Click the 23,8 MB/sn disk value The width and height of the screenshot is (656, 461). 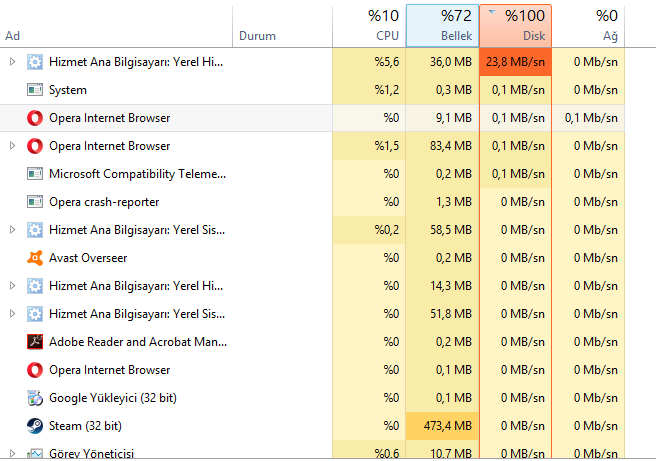pyautogui.click(x=515, y=62)
